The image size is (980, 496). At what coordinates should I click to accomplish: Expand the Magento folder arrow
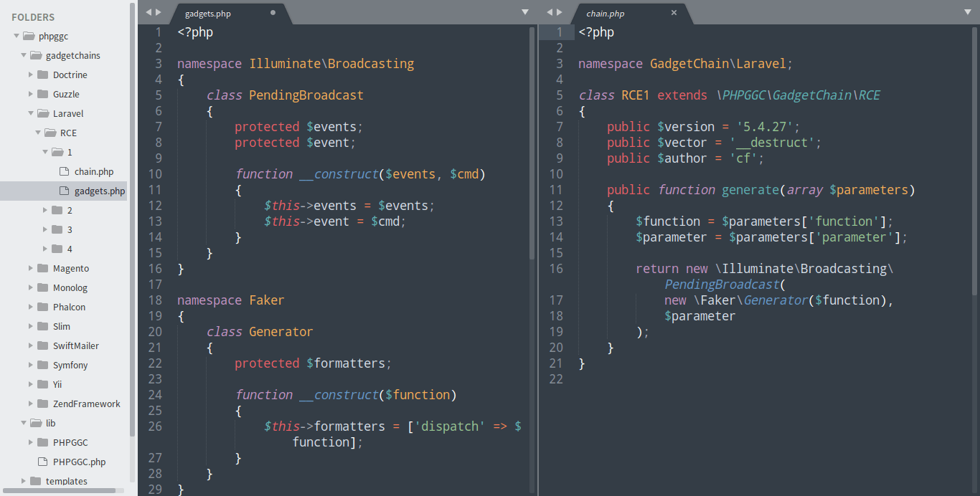[30, 268]
